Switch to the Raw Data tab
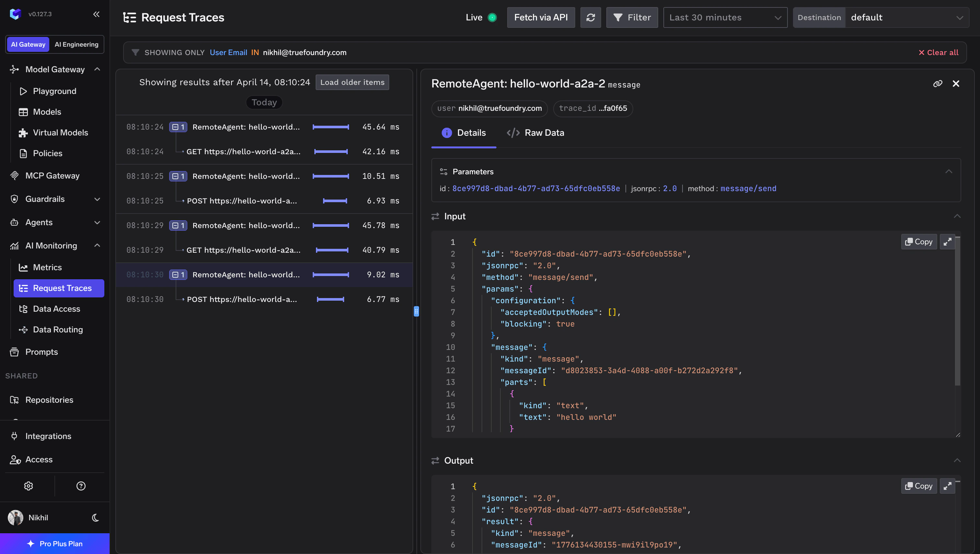Viewport: 980px width, 554px height. 535,133
